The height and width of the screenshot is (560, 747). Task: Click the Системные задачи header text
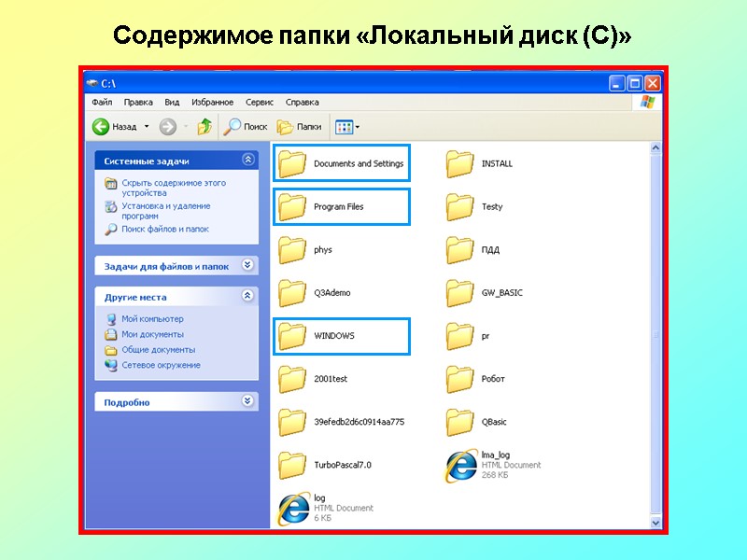[x=147, y=161]
